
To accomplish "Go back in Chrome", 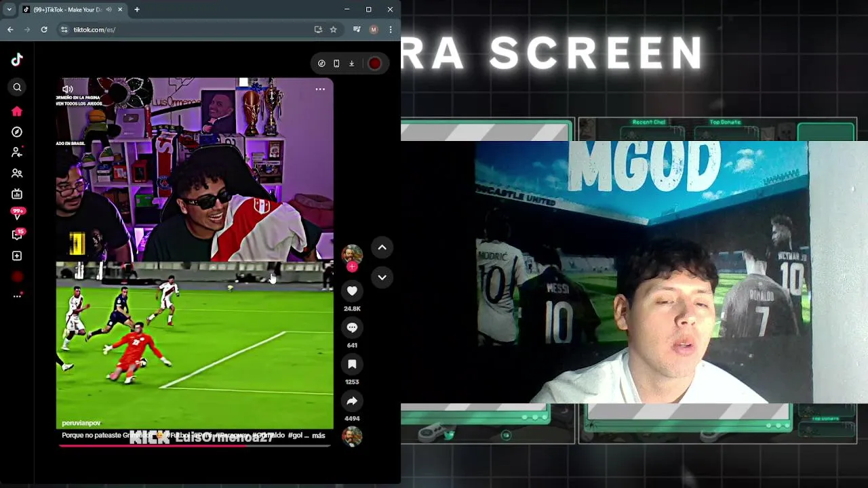I will 10,30.
